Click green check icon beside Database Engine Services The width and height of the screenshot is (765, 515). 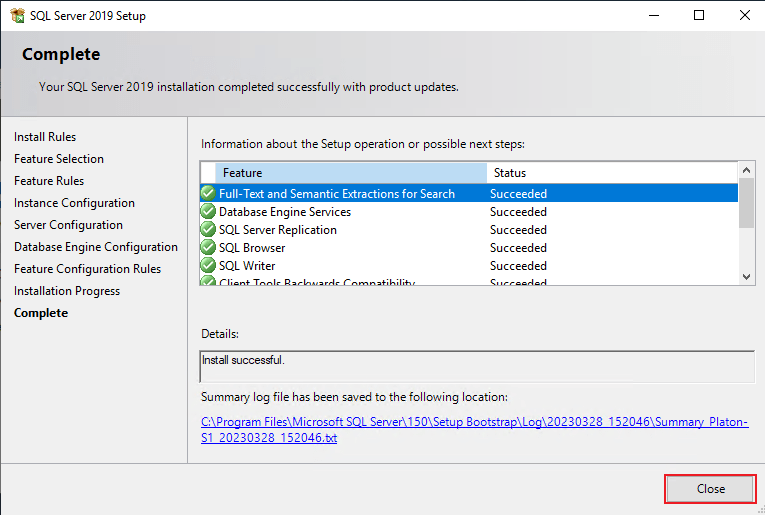click(208, 212)
